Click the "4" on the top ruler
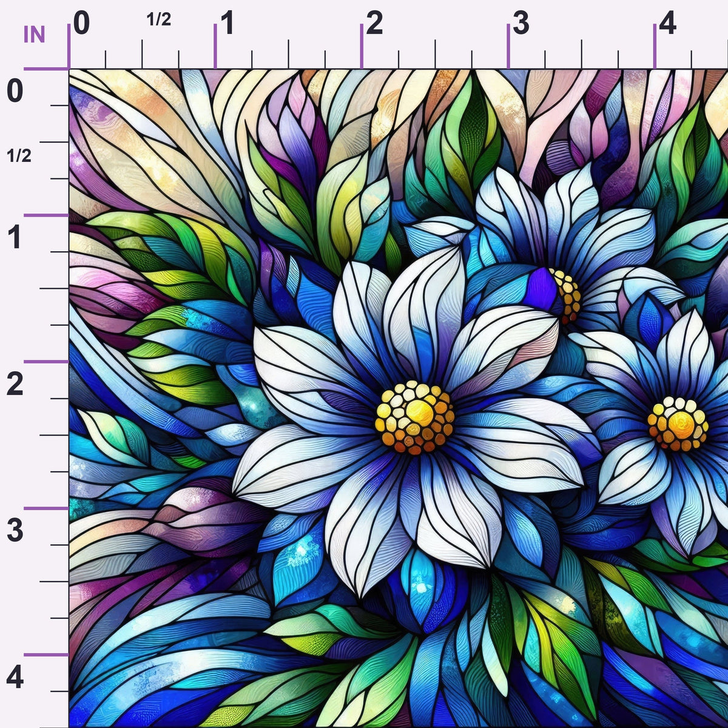Screen dimensions: 728x728 pos(667,24)
